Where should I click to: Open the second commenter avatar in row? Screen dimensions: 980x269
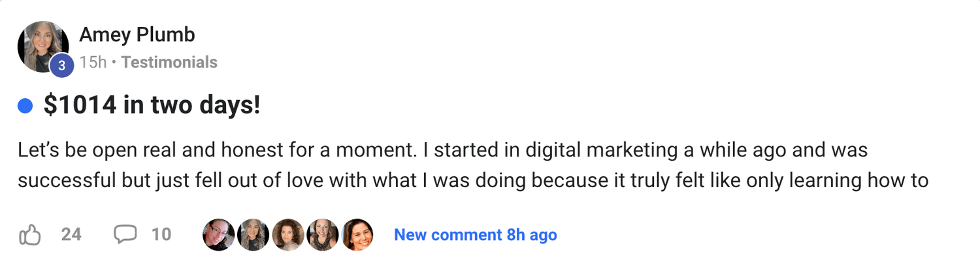point(253,235)
